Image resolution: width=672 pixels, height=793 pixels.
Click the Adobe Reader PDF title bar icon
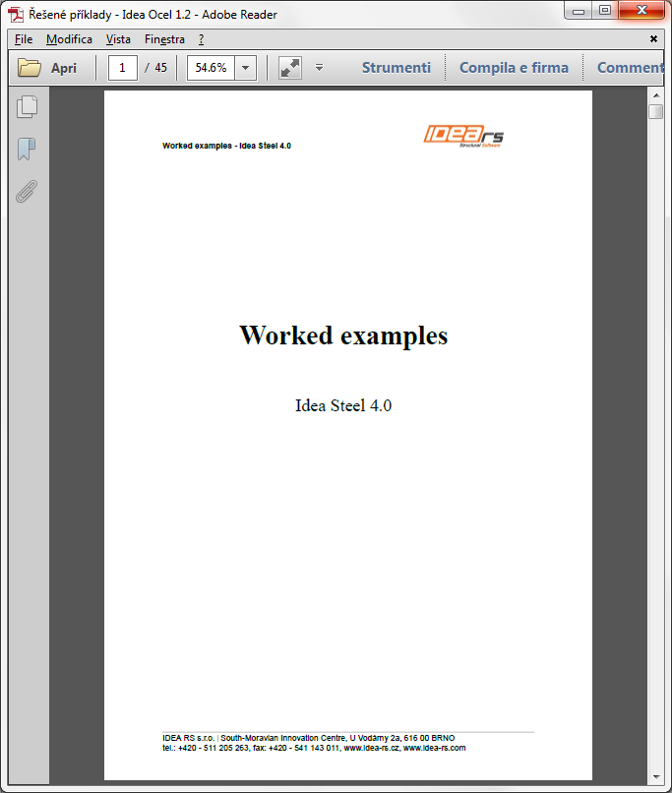tap(16, 14)
